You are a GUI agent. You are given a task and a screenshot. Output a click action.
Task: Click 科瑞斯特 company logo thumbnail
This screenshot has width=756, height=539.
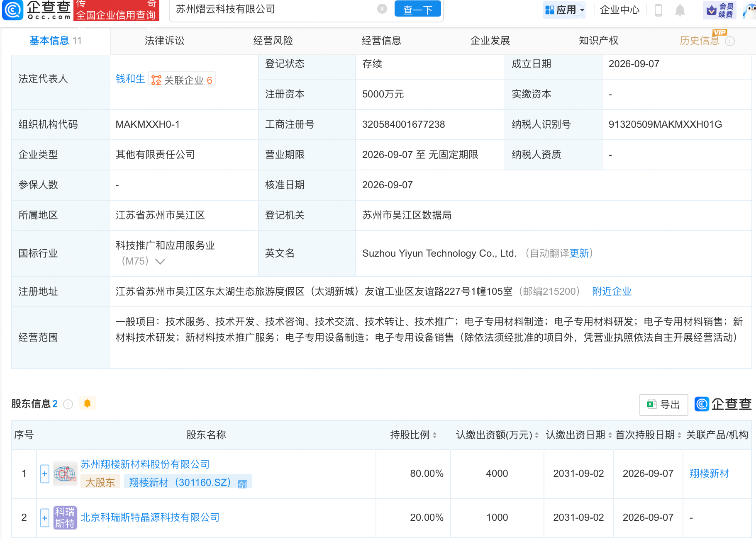click(65, 517)
